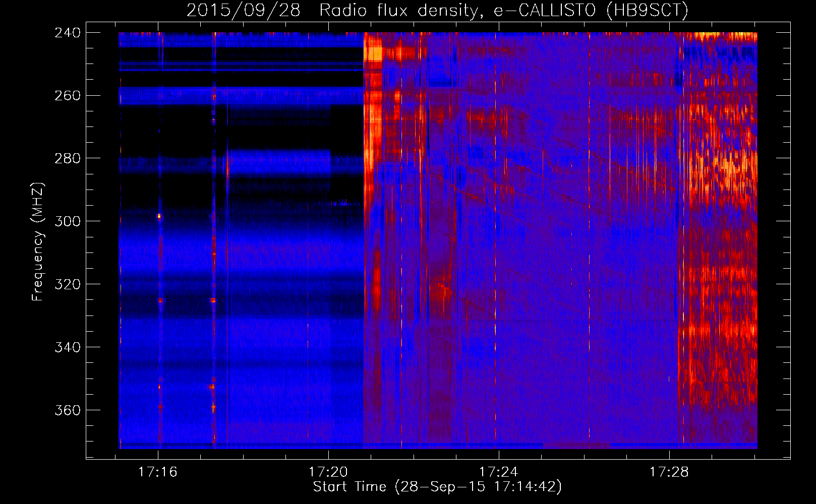Click the 320 frequency tick label
816x504 pixels.
(x=68, y=284)
